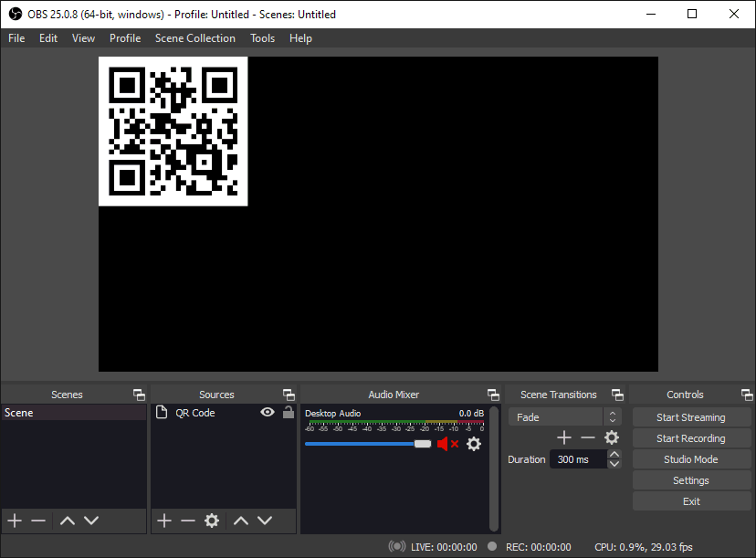
Task: Hide the QR Code source
Action: click(x=268, y=413)
